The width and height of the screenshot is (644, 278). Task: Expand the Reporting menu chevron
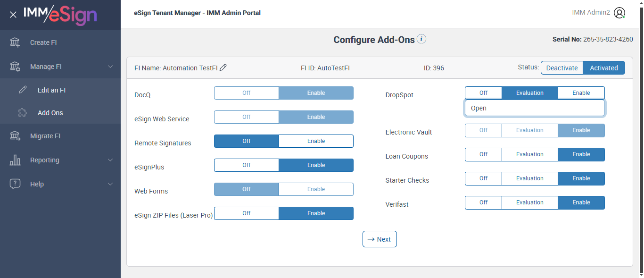[x=110, y=160]
